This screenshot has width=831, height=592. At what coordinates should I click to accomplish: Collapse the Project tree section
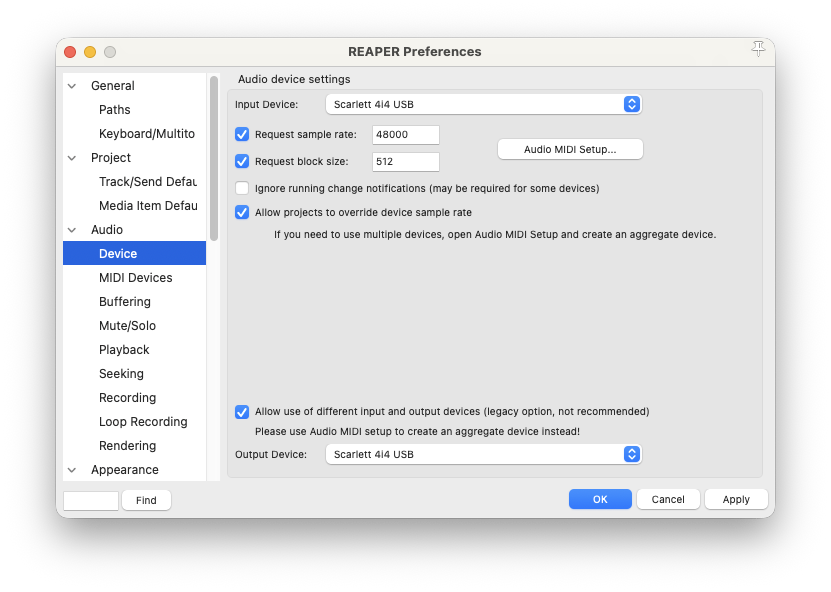[x=72, y=158]
